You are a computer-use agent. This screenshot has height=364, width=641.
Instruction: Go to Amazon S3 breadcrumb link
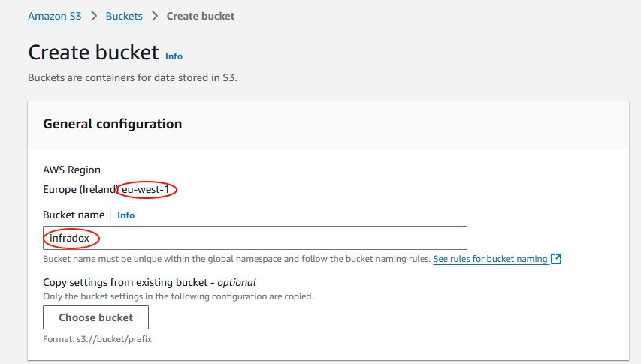[x=55, y=16]
